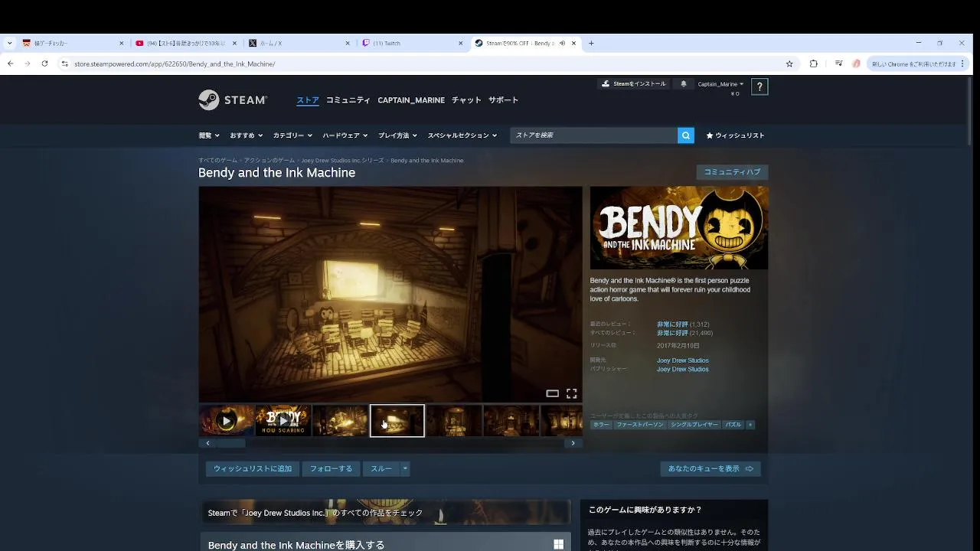Open the recent reviews 非常に好評 link

pyautogui.click(x=672, y=324)
